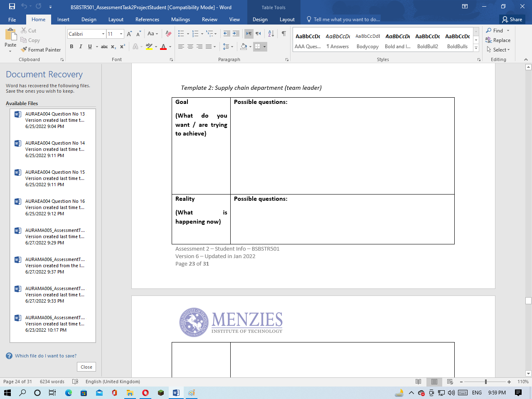
Task: Switch to the References ribbon tab
Action: coord(147,19)
